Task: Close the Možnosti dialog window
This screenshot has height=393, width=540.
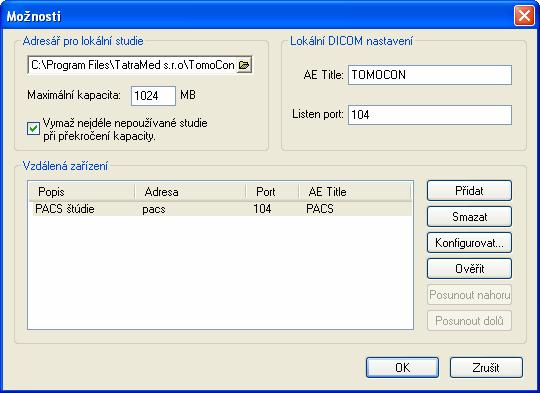Action: pos(524,16)
